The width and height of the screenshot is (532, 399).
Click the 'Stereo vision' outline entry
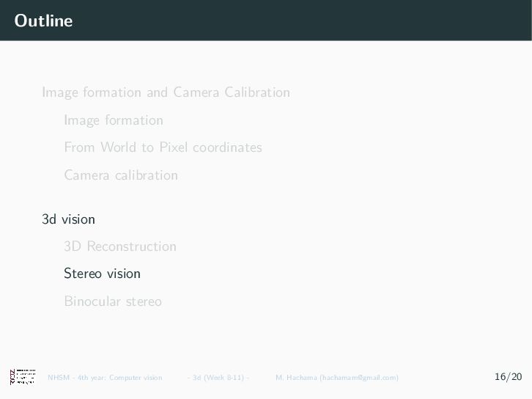[x=102, y=274]
